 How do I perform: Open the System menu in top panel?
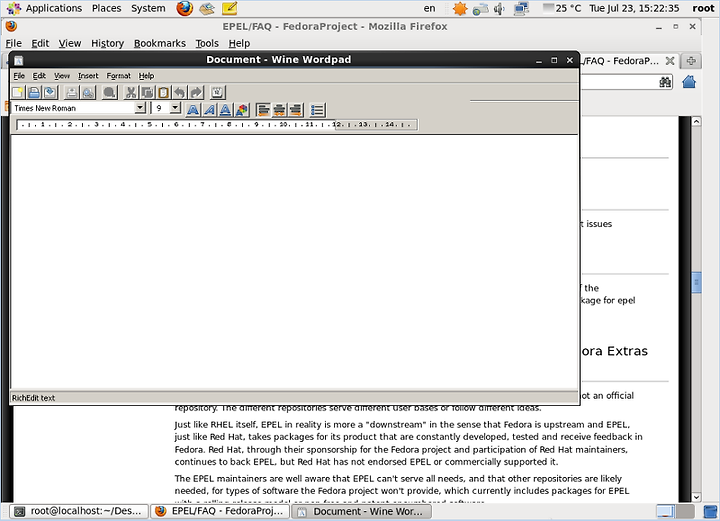[148, 8]
